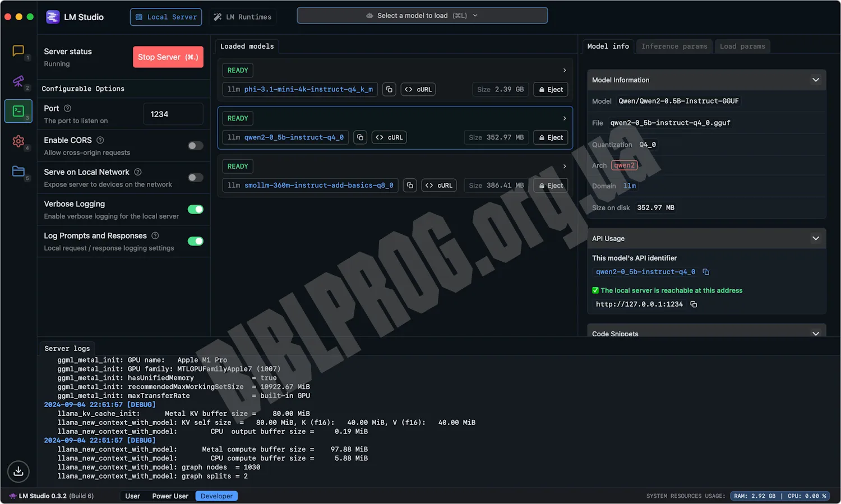Collapse the Model Information section
The image size is (841, 504).
click(816, 80)
